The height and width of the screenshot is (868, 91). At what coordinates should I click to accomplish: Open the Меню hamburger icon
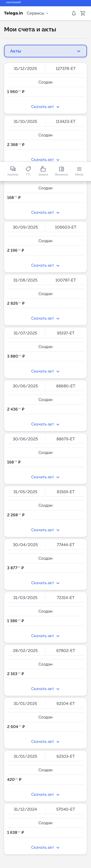79,169
